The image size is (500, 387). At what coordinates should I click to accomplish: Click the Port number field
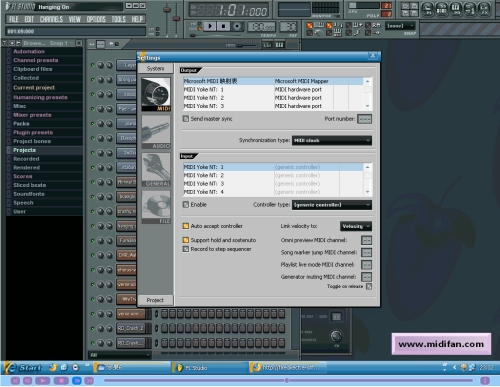364,119
